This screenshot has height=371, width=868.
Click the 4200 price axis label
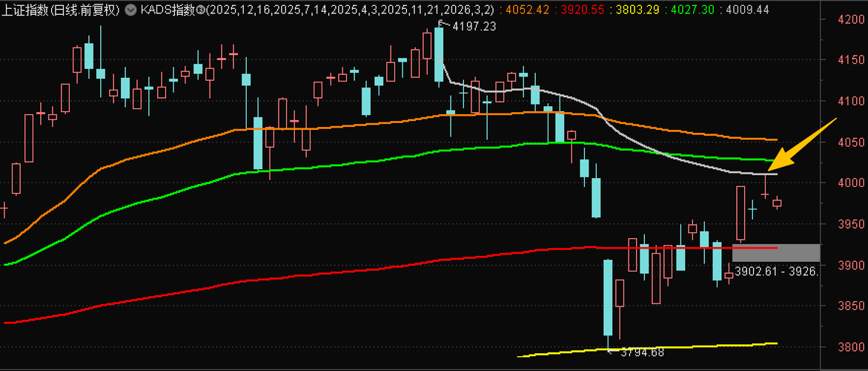tap(849, 19)
